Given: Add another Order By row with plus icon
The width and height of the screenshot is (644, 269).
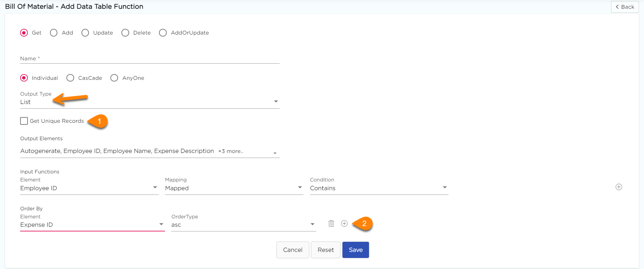Looking at the screenshot, I should click(344, 223).
